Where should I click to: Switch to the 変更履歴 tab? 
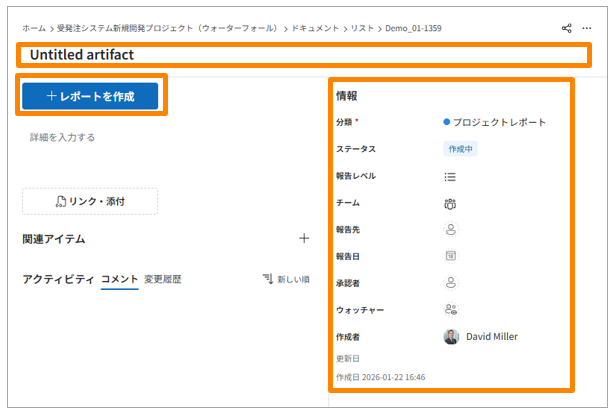162,279
